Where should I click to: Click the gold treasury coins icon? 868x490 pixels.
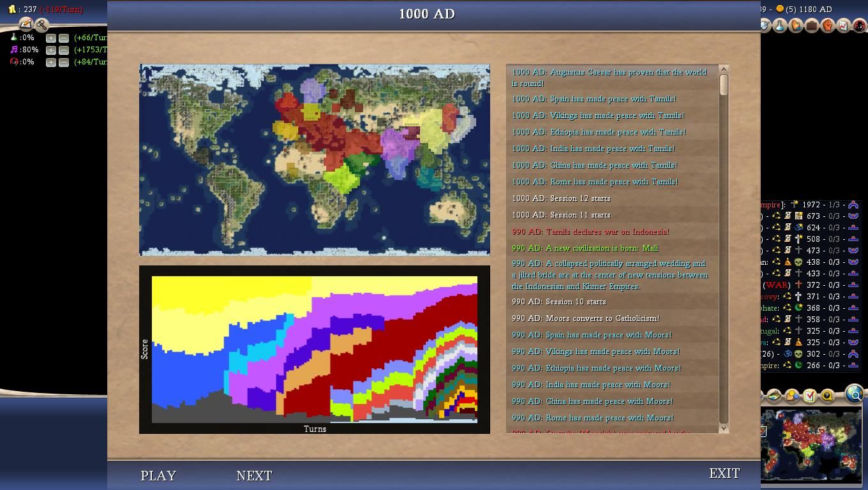pyautogui.click(x=12, y=10)
